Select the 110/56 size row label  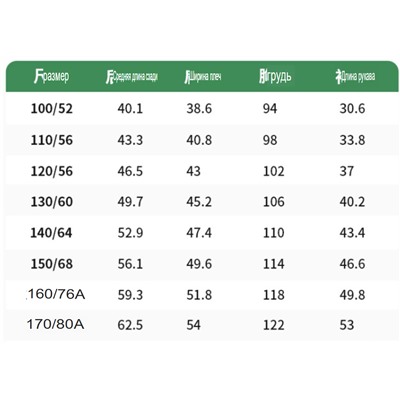[x=52, y=140]
